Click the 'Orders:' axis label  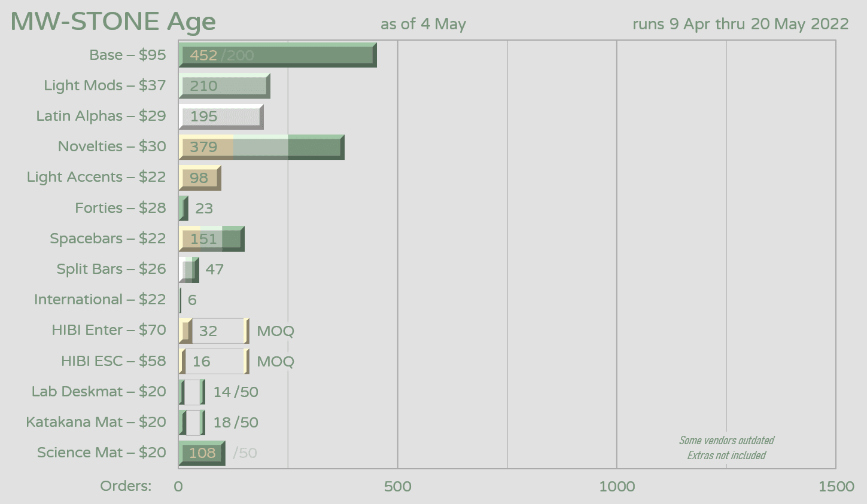click(x=126, y=486)
